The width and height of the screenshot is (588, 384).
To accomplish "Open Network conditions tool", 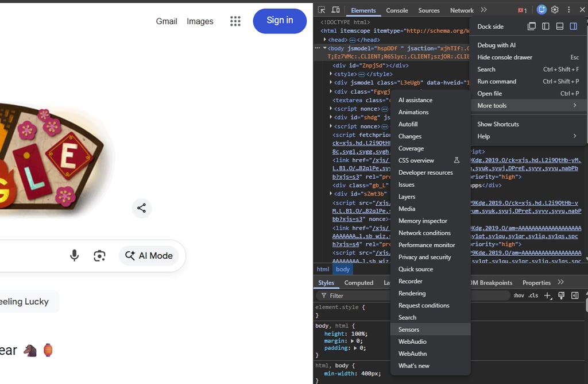I will click(x=430, y=233).
